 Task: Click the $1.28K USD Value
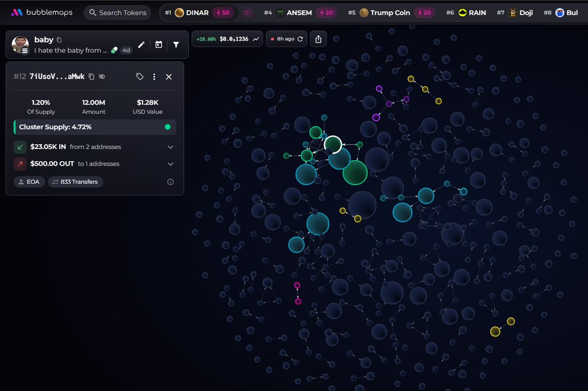148,103
